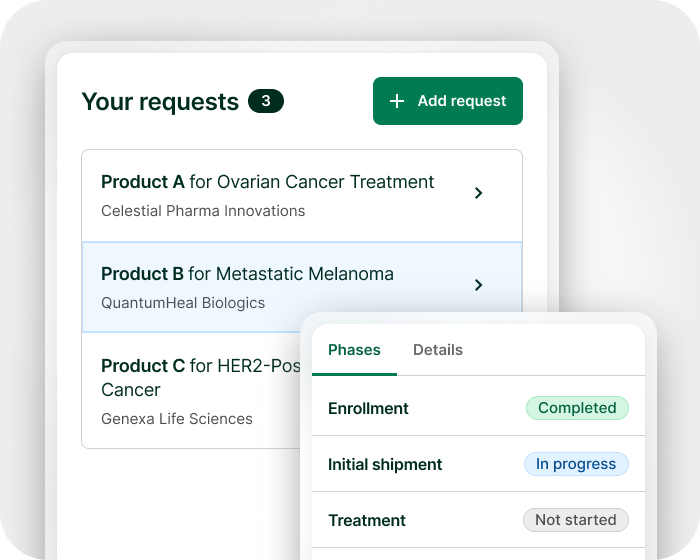Click QuantumHeal Biologics company name

point(183,303)
